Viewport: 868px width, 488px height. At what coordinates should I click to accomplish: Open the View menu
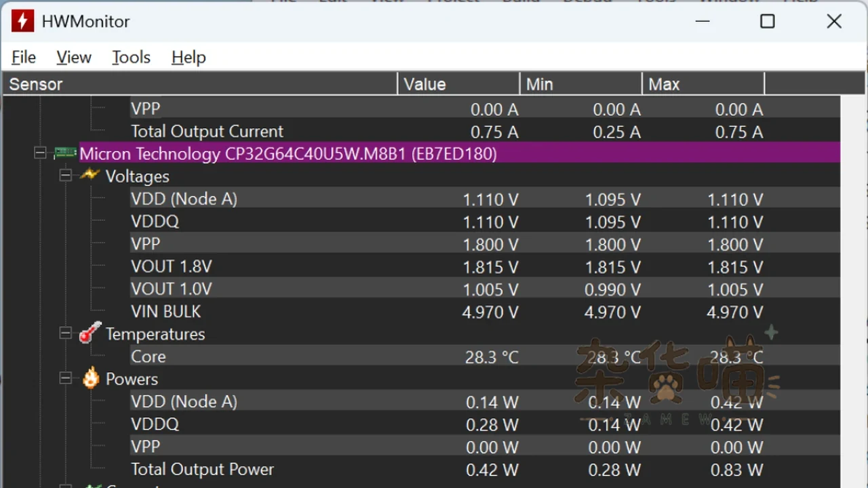tap(74, 58)
